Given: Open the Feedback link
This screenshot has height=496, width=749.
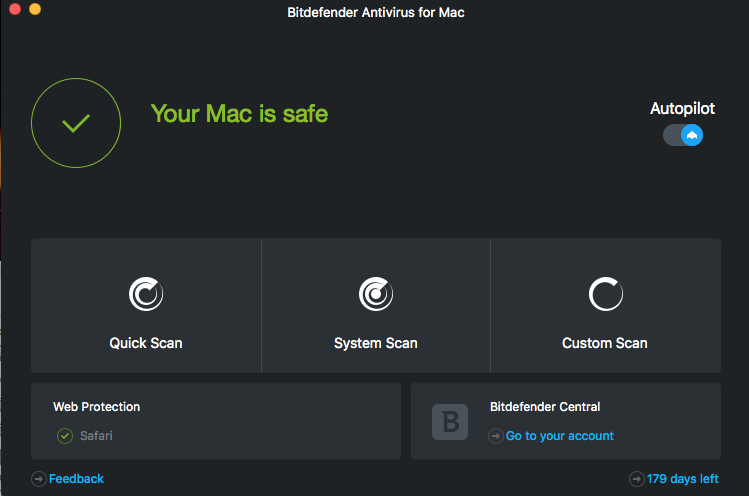Looking at the screenshot, I should 76,479.
